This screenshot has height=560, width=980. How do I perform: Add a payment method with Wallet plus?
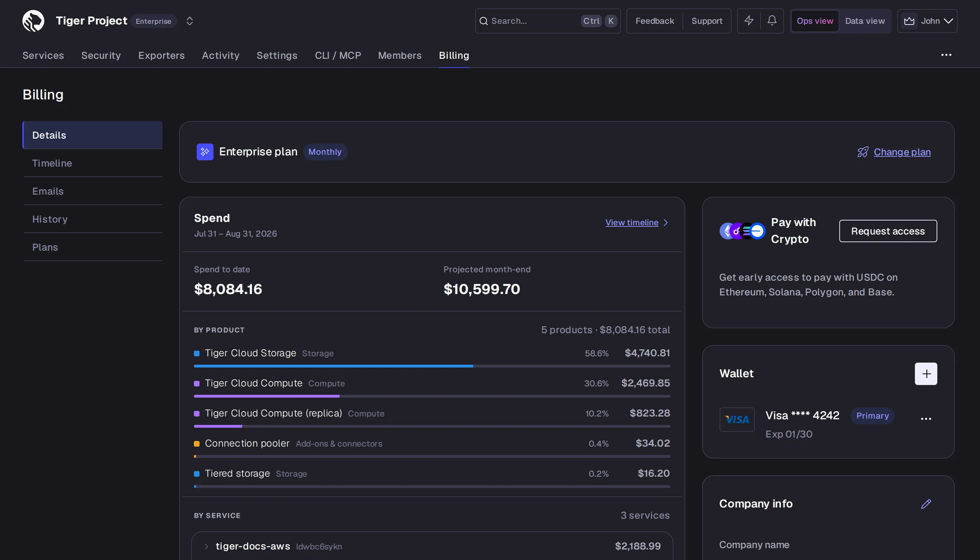click(x=926, y=373)
